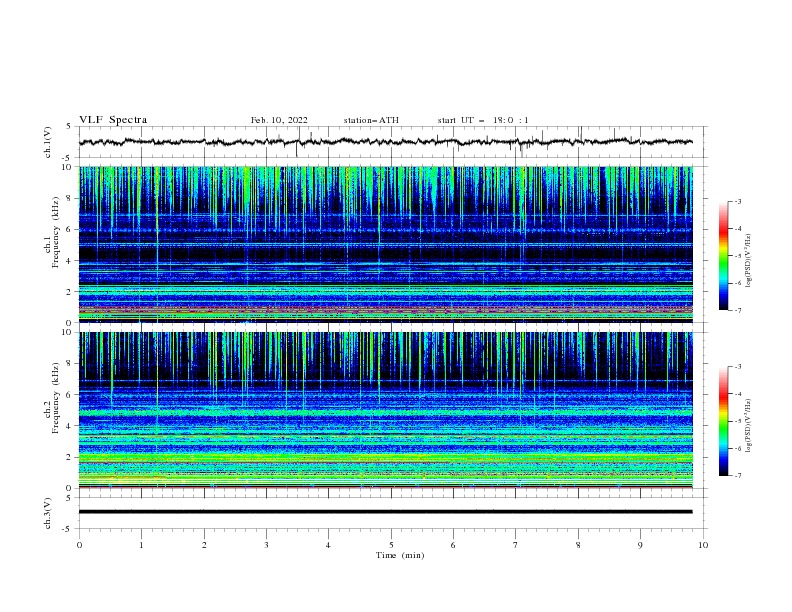Click the "ch.1(V)" waveform axis label
This screenshot has height=612, width=792.
pos(48,142)
